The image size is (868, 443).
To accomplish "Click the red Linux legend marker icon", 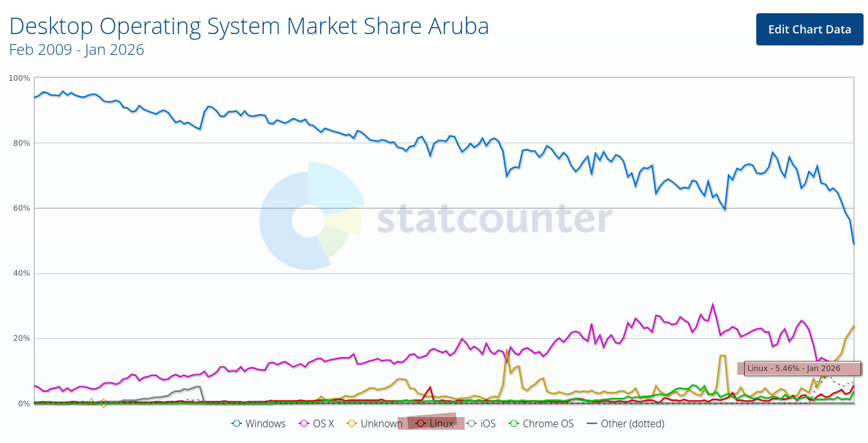I will [x=420, y=424].
